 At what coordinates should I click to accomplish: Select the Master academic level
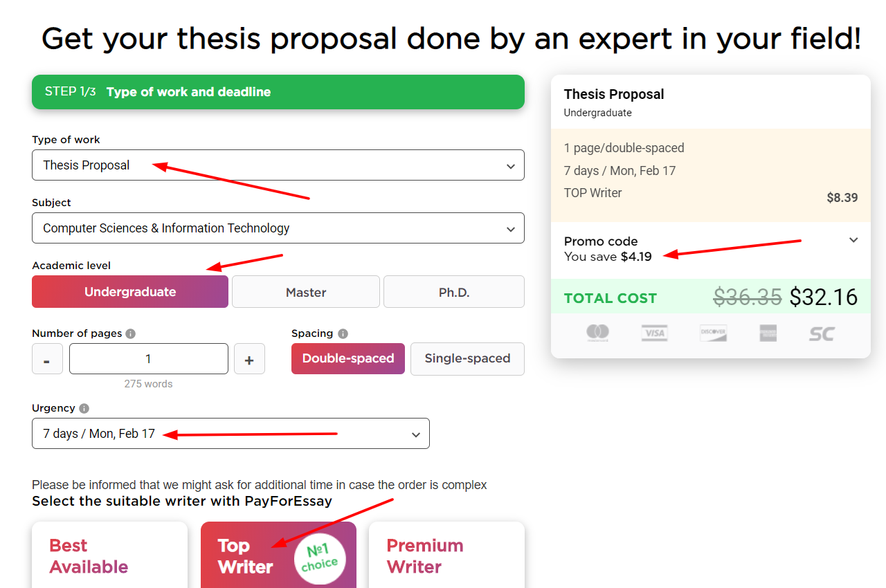pos(305,291)
